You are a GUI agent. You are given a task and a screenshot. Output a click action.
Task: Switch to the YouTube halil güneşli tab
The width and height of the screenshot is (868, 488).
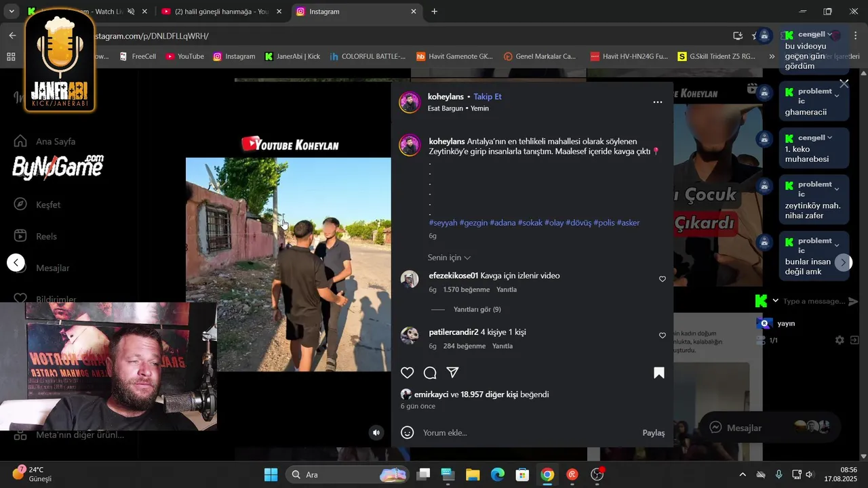click(x=220, y=12)
